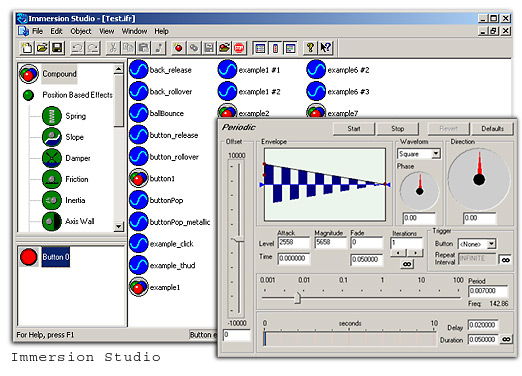Screen dimensions: 522x376
Task: Click the Delay value field
Action: 483,325
